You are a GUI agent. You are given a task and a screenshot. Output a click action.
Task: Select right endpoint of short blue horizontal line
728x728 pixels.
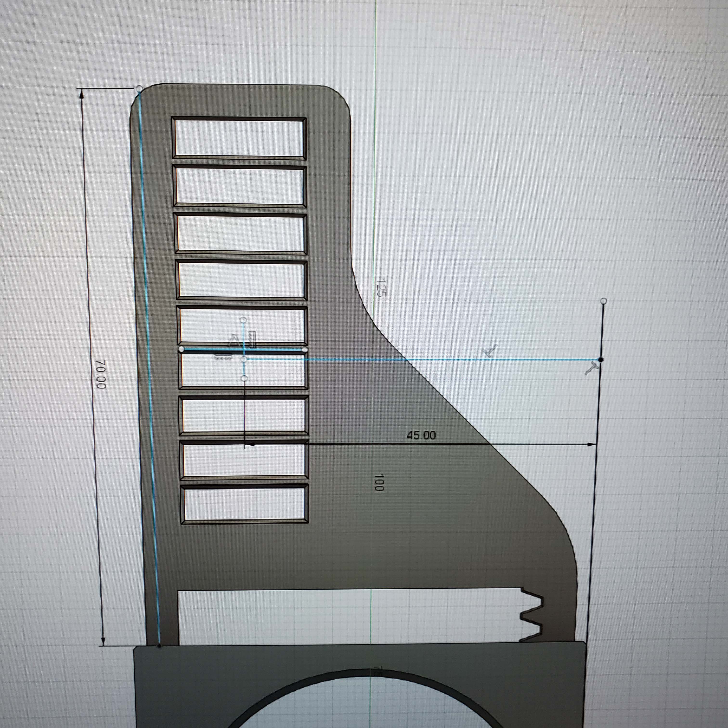(x=305, y=350)
